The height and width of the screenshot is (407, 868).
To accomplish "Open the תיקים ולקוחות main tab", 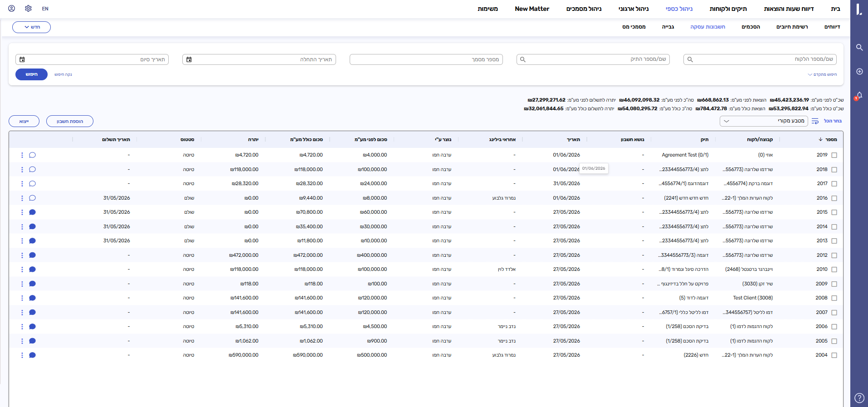I will 728,9.
